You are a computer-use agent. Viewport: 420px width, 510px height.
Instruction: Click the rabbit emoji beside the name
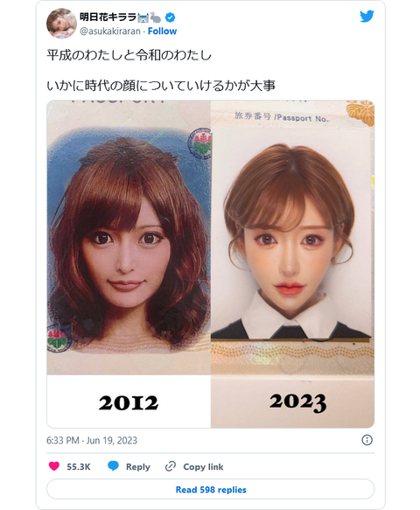pyautogui.click(x=156, y=17)
